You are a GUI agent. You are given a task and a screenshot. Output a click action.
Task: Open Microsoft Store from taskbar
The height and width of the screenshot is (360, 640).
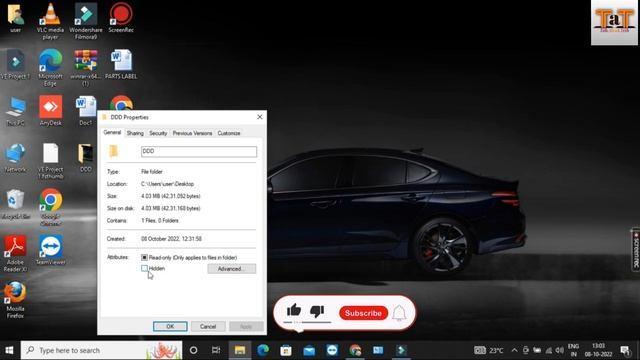point(286,350)
